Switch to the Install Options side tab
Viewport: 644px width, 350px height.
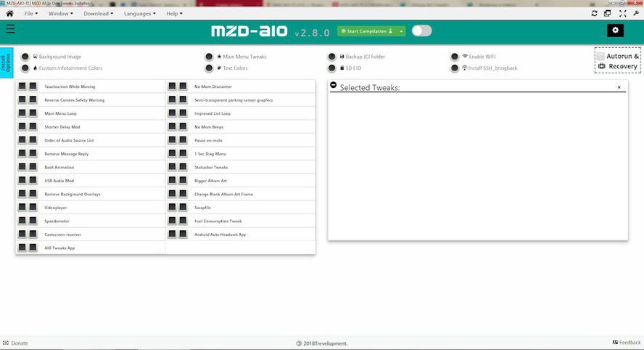(x=6, y=62)
